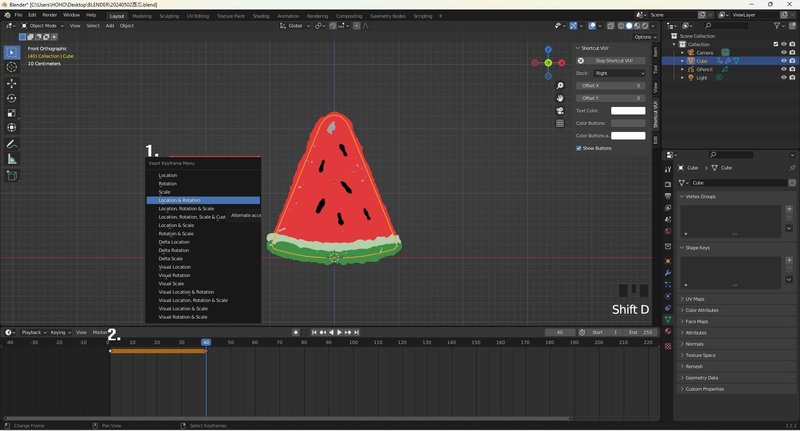Open Keying dropdown in timeline

point(60,332)
